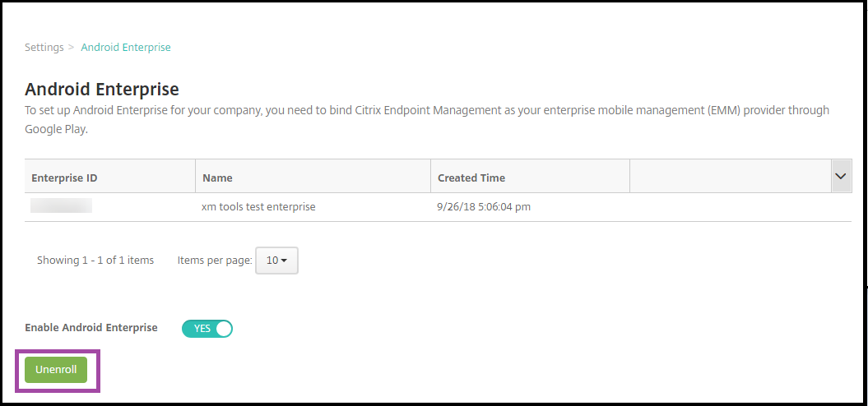
Task: Sort by the Created Time column header
Action: pos(471,178)
